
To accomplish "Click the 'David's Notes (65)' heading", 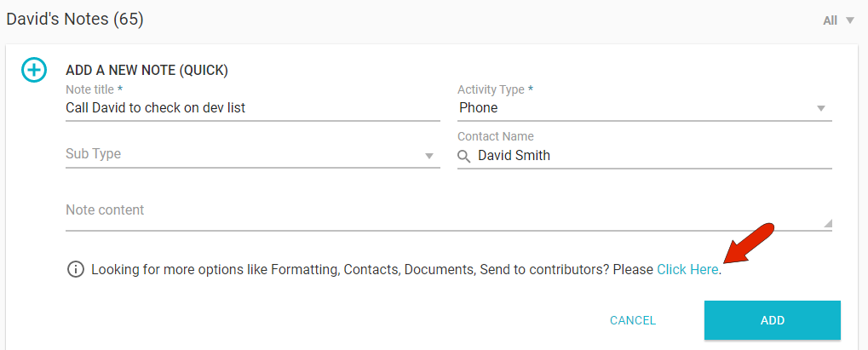I will [x=75, y=19].
